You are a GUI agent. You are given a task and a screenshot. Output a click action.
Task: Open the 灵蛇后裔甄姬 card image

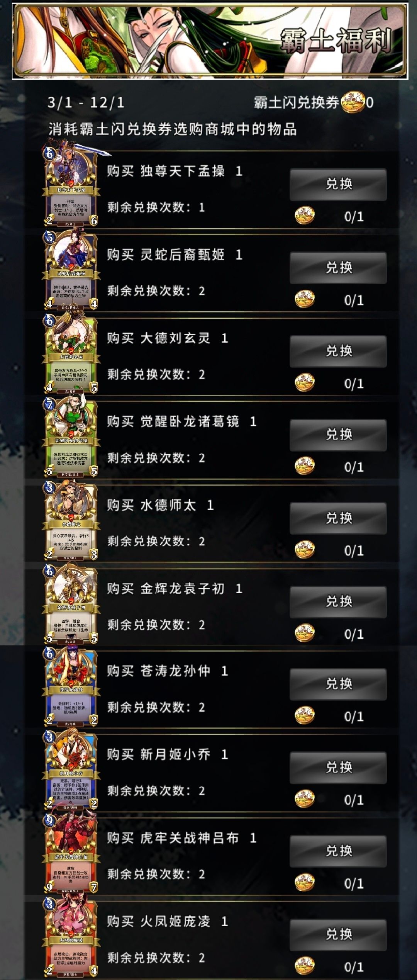(x=71, y=270)
